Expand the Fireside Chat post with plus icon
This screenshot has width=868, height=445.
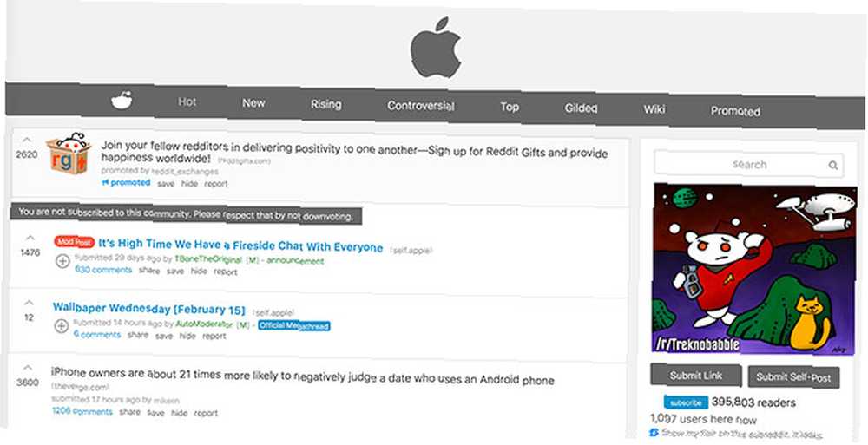tap(62, 261)
